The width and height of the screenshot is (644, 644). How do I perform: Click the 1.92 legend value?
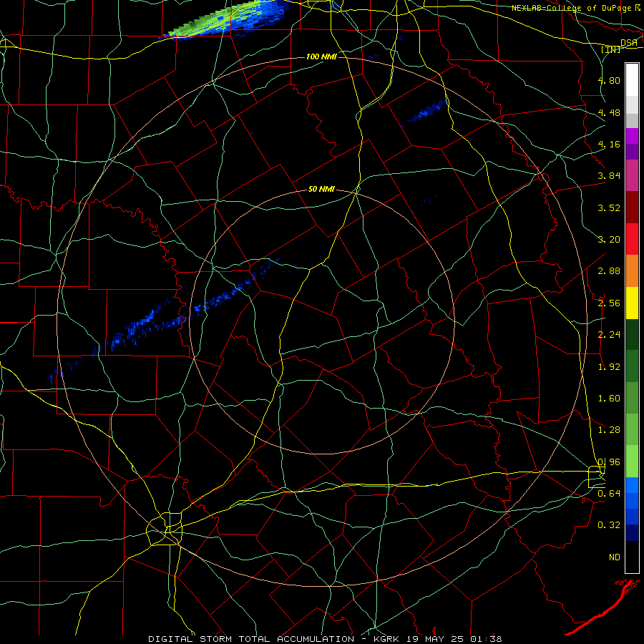609,367
